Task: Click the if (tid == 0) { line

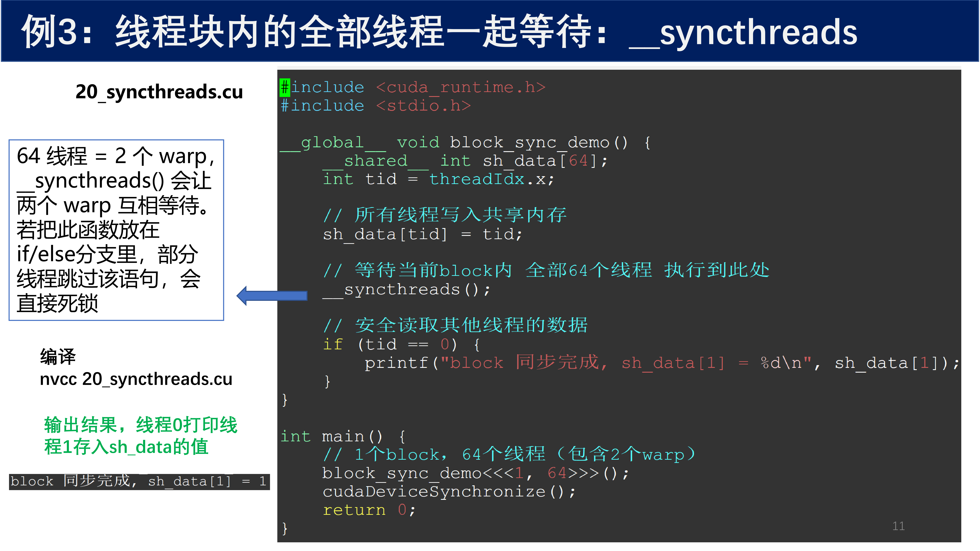Action: [x=401, y=345]
